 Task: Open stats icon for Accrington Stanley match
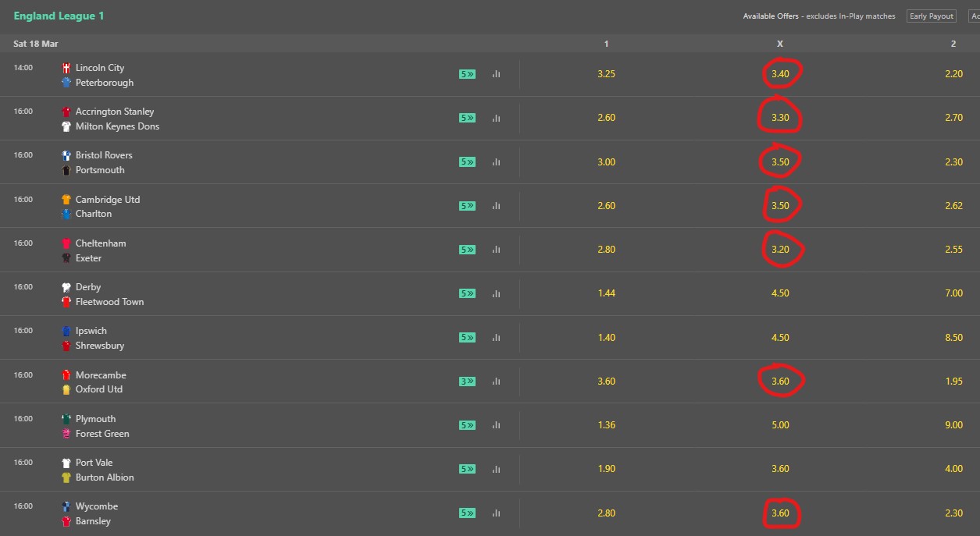tap(496, 118)
